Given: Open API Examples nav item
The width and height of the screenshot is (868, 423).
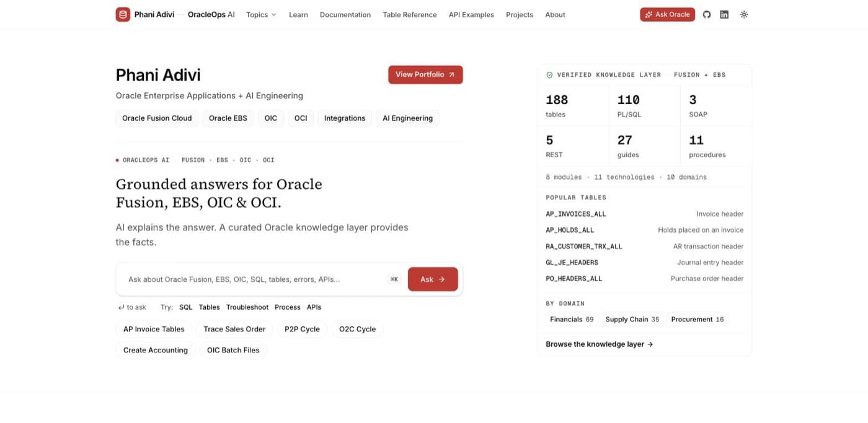Looking at the screenshot, I should click(471, 14).
